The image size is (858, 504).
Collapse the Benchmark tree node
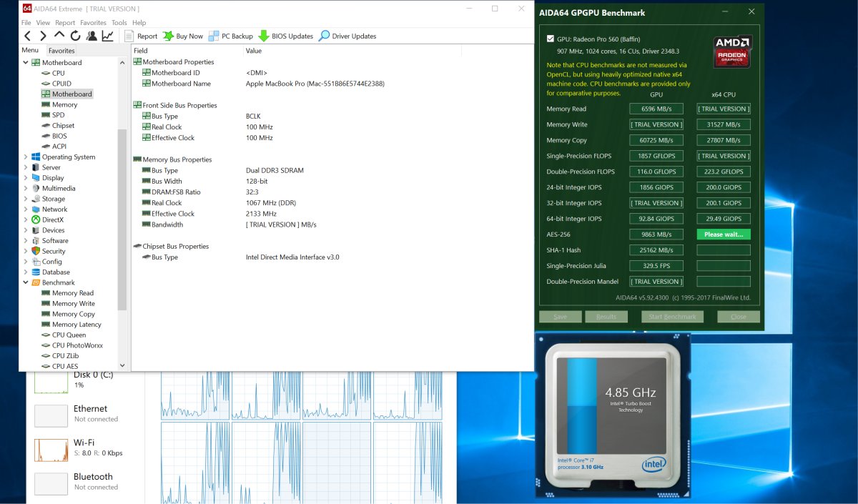(x=26, y=282)
